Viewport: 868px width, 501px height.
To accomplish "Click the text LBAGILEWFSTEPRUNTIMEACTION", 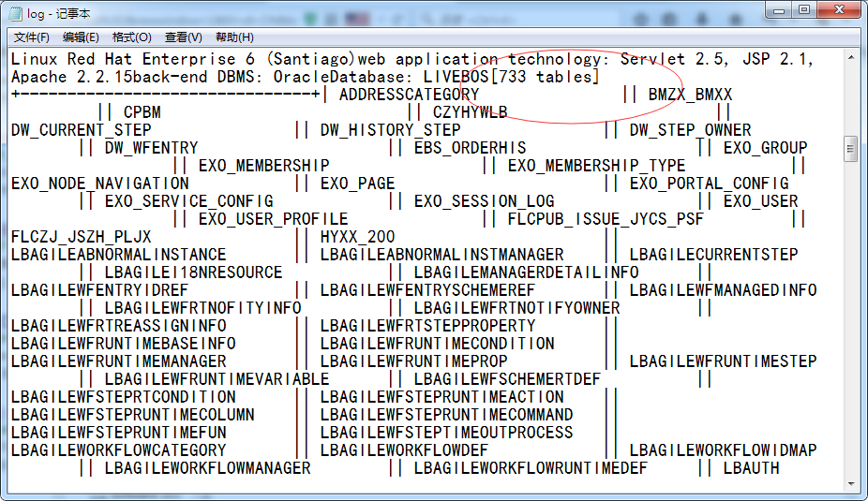I will [x=441, y=396].
